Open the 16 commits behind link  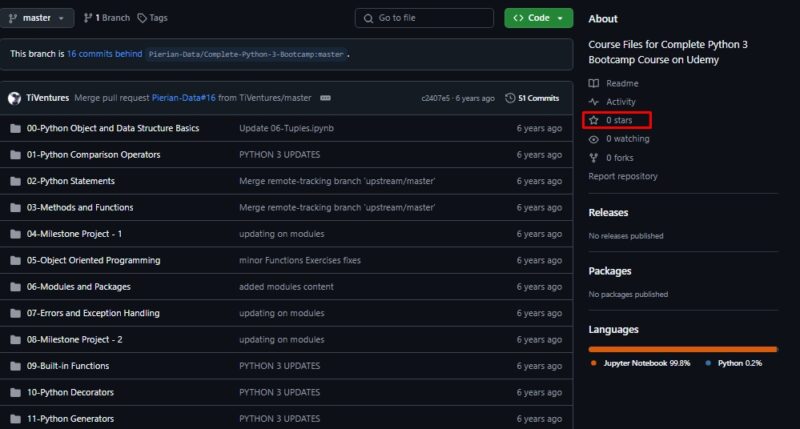[105, 54]
